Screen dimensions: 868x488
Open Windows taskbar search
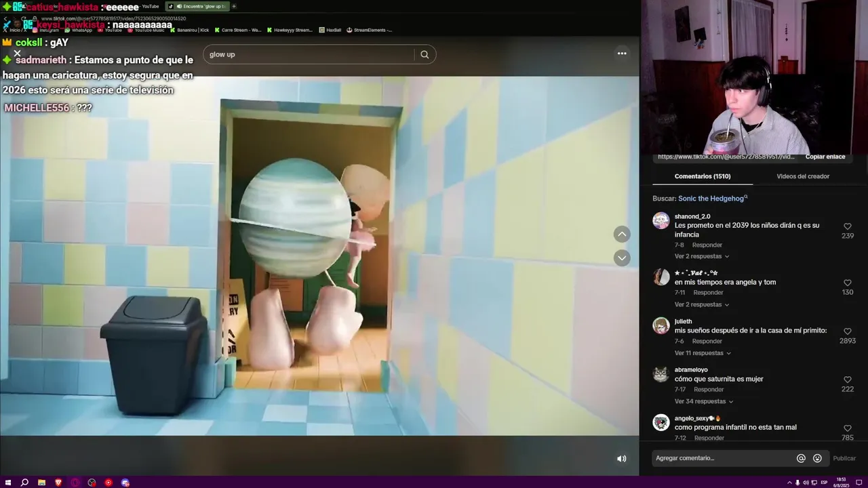[24, 483]
